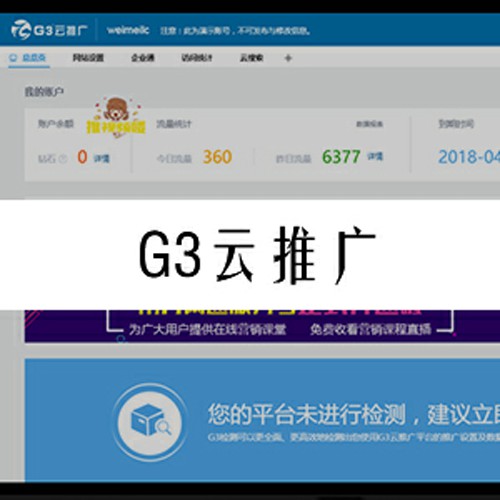Select the second navigation tab, Website Settings
The image size is (500, 500).
(88, 58)
